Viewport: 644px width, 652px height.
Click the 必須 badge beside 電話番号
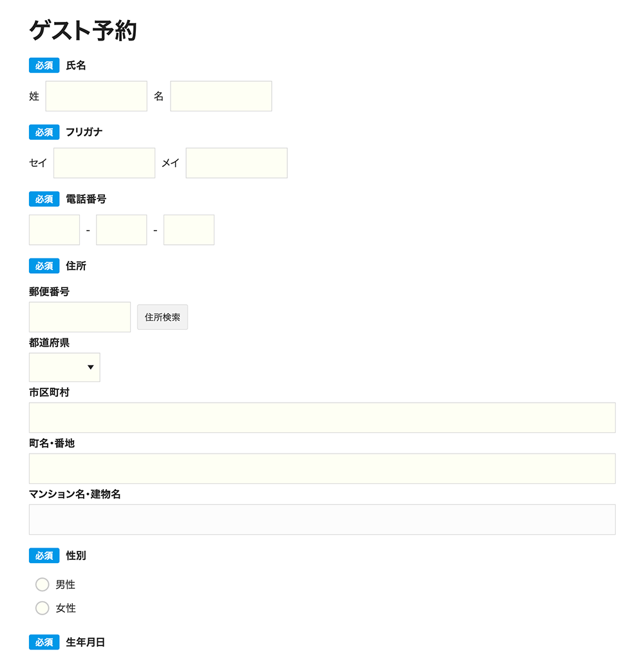(44, 199)
